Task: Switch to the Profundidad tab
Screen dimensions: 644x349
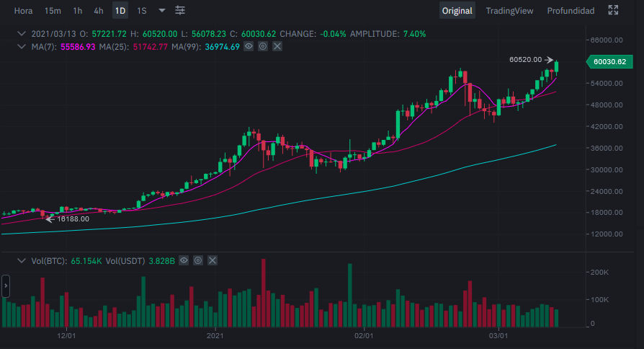Action: pos(571,11)
